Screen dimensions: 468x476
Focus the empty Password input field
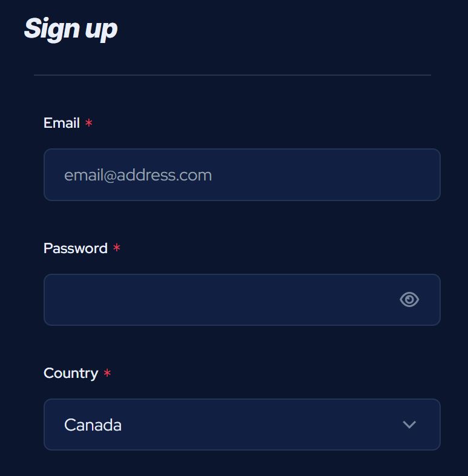(x=218, y=300)
